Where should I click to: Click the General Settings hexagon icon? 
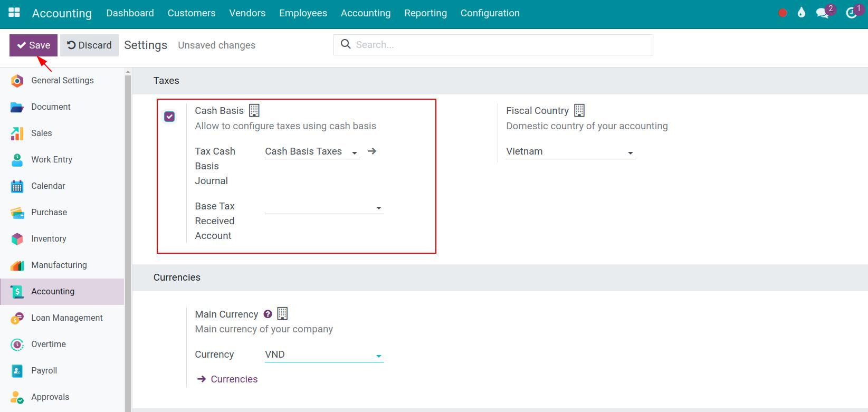coord(17,81)
